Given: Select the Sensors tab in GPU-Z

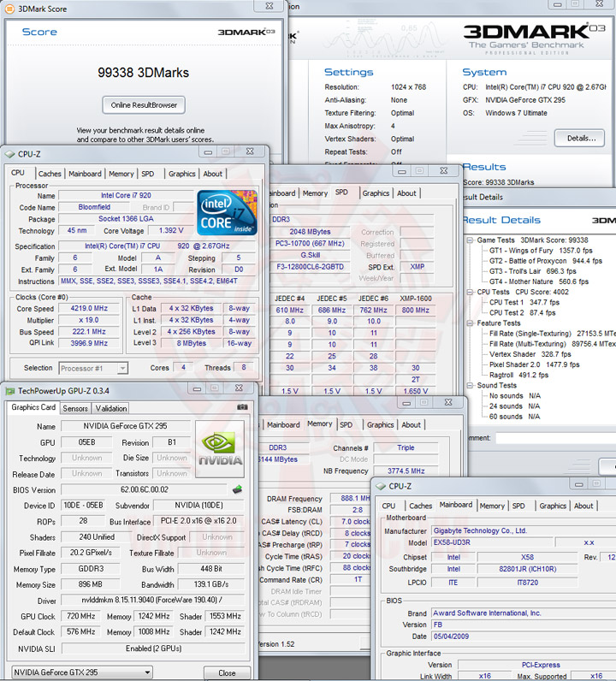Looking at the screenshot, I should pyautogui.click(x=75, y=409).
